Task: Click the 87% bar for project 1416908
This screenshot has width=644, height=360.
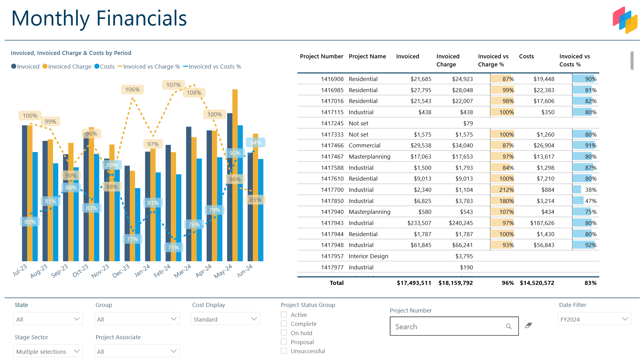Action: (x=501, y=79)
